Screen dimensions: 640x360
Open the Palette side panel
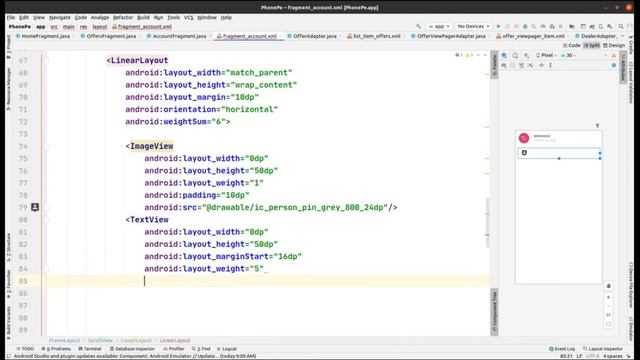494,65
